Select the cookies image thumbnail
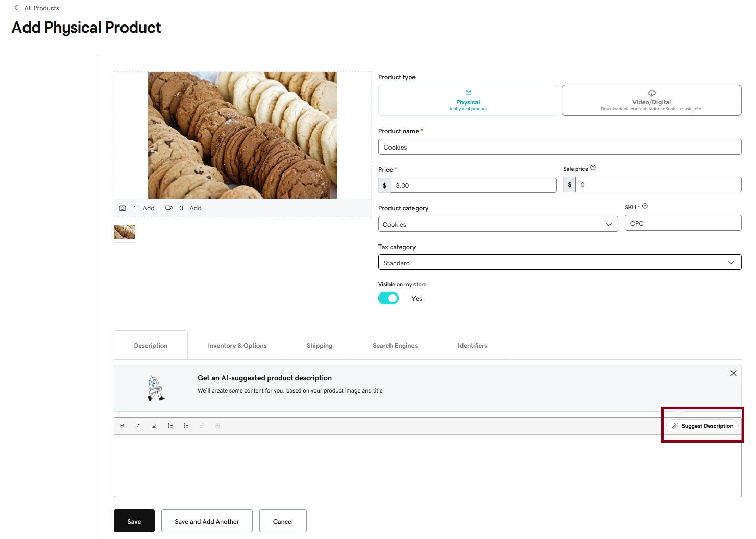 pyautogui.click(x=125, y=232)
